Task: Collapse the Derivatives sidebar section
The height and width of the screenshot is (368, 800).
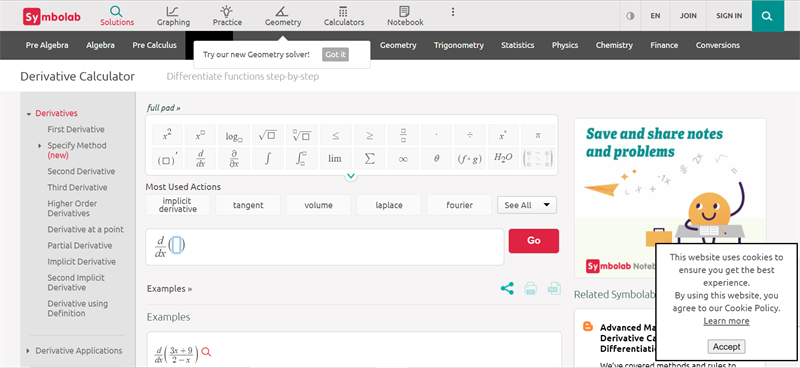Action: (29, 114)
